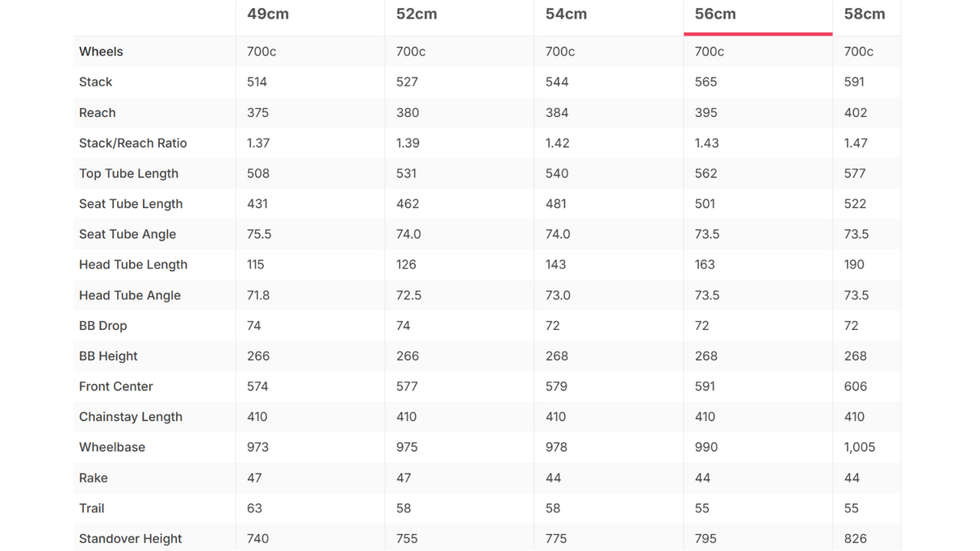The image size is (980, 551).
Task: Click the Chainstay Length row label
Action: 131,417
